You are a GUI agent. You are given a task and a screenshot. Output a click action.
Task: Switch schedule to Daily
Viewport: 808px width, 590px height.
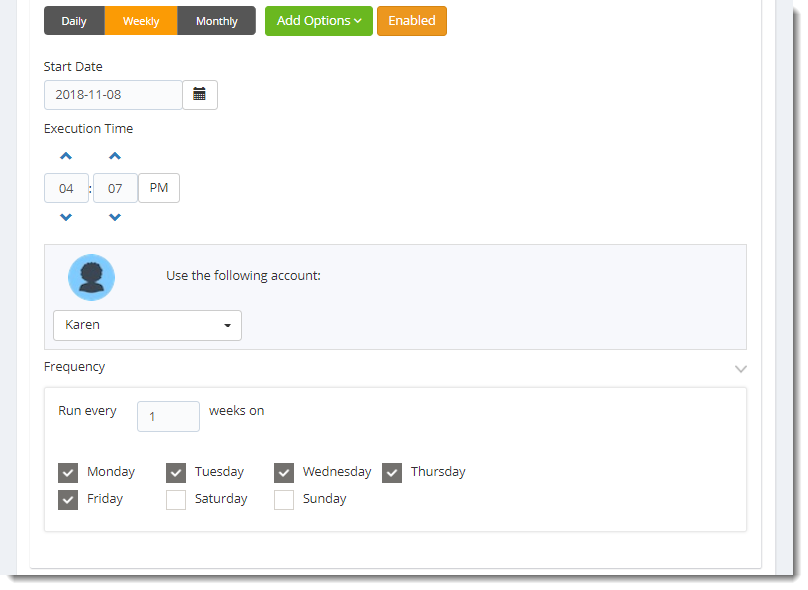tap(74, 21)
